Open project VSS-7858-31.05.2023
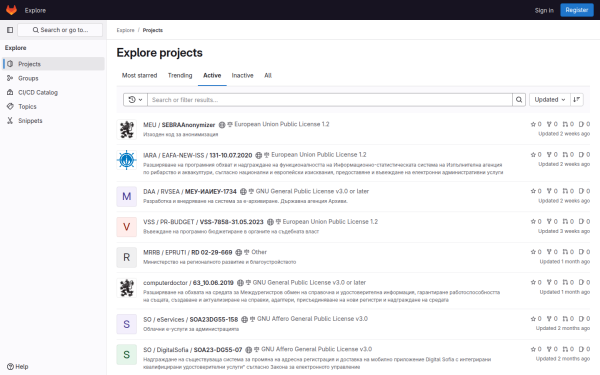 click(232, 222)
